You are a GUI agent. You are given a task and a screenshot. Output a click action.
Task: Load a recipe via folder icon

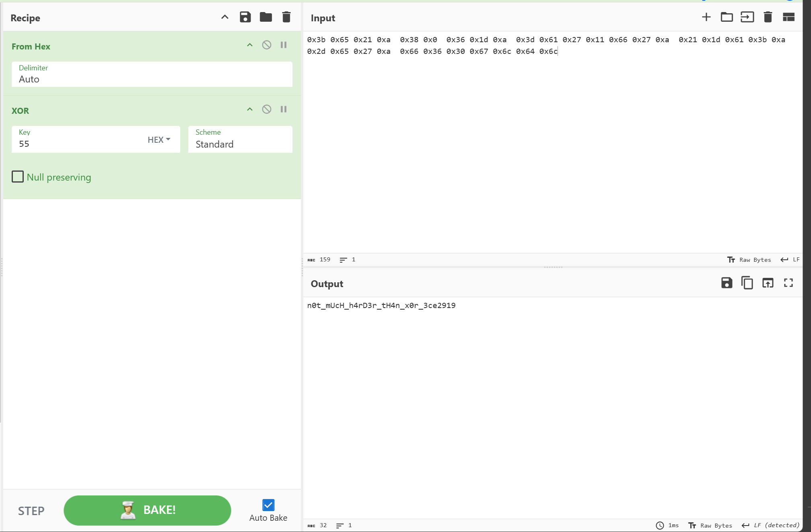[x=266, y=17]
